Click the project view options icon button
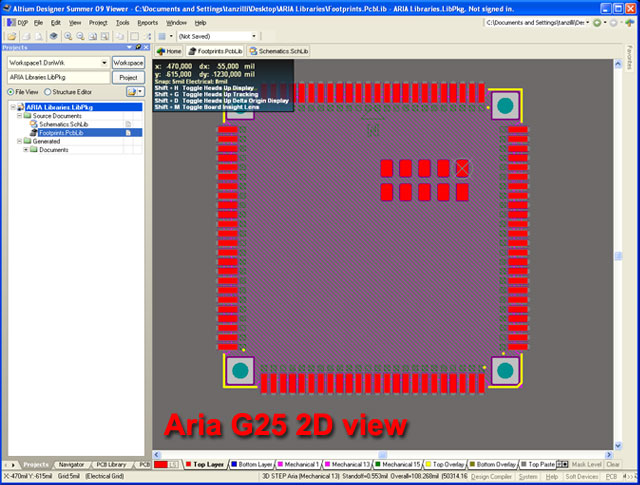Screen dimensions: 640x485 [x=135, y=92]
